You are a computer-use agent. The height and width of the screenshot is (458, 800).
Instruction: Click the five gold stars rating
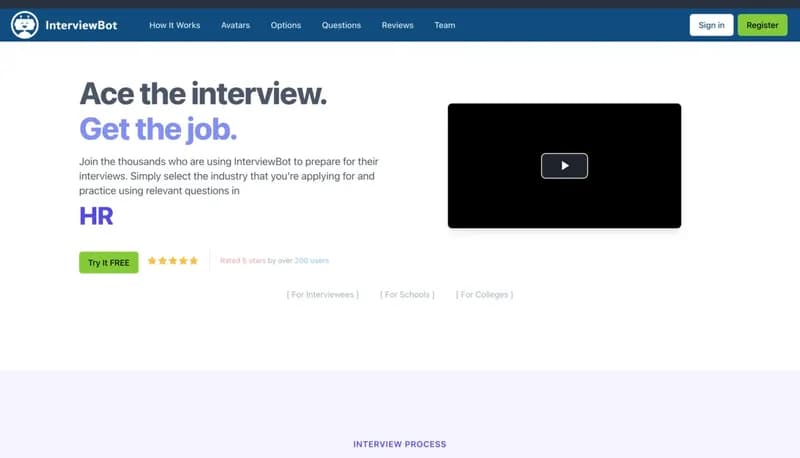pyautogui.click(x=172, y=261)
